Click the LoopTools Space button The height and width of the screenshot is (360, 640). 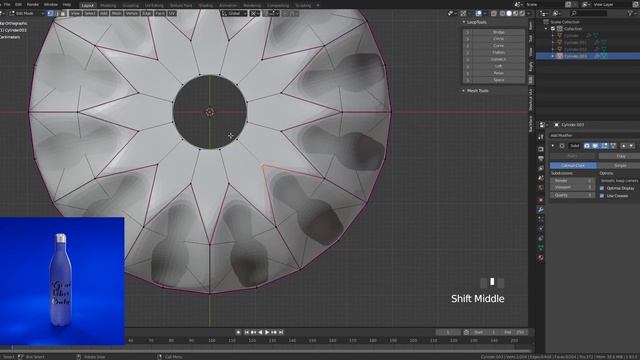(498, 80)
